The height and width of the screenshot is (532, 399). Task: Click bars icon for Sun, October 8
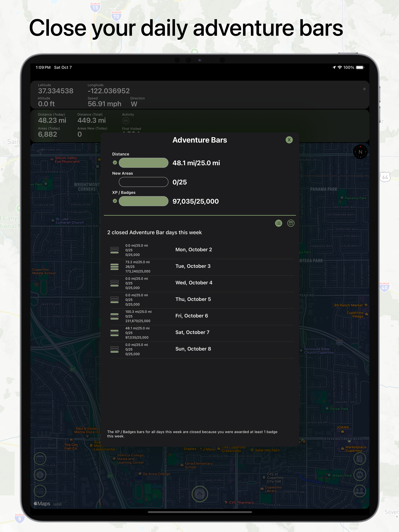pos(114,350)
